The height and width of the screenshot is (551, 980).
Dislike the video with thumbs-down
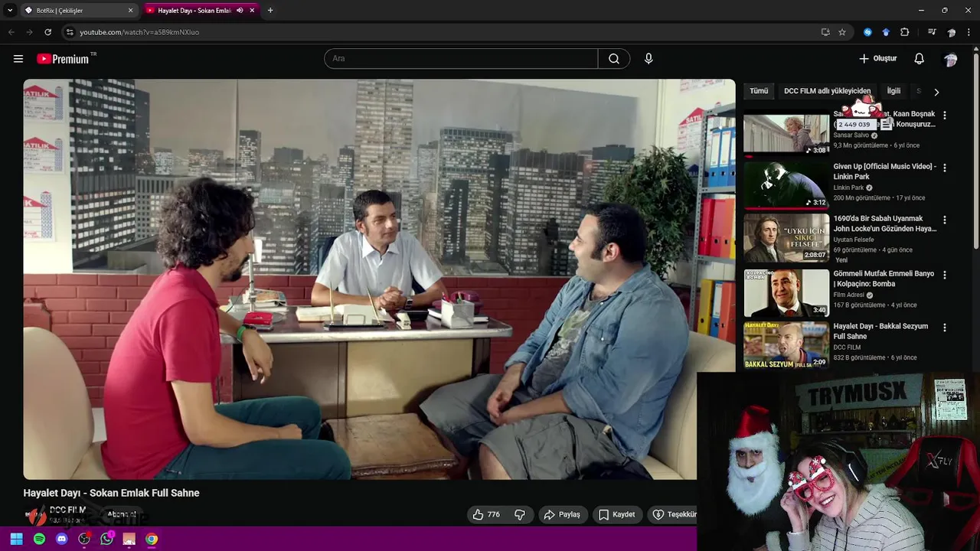(x=520, y=514)
